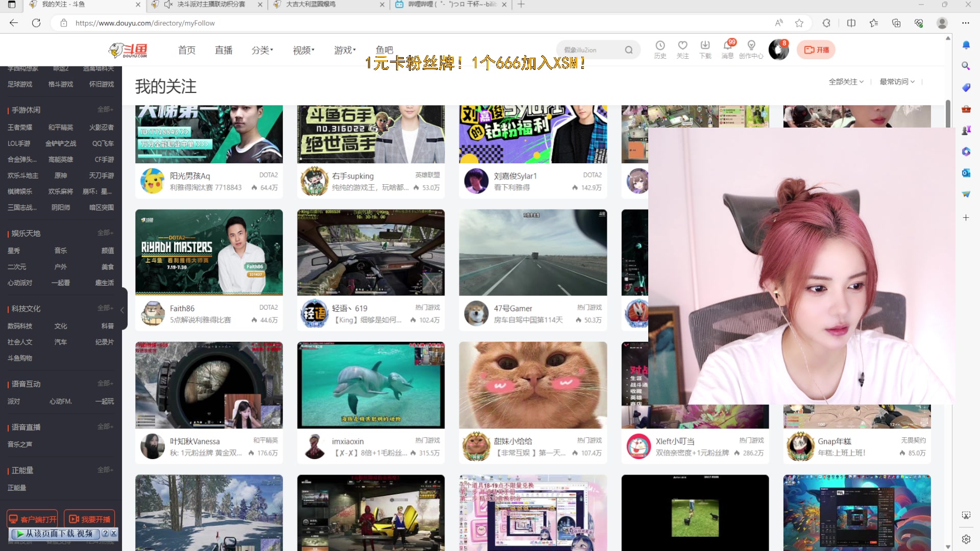980x551 pixels.
Task: Open the 下载 download icon
Action: [x=705, y=49]
